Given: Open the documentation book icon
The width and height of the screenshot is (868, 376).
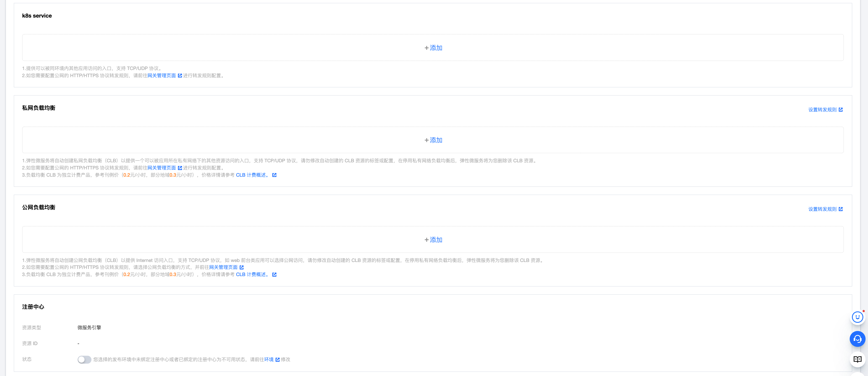Looking at the screenshot, I should pyautogui.click(x=857, y=359).
